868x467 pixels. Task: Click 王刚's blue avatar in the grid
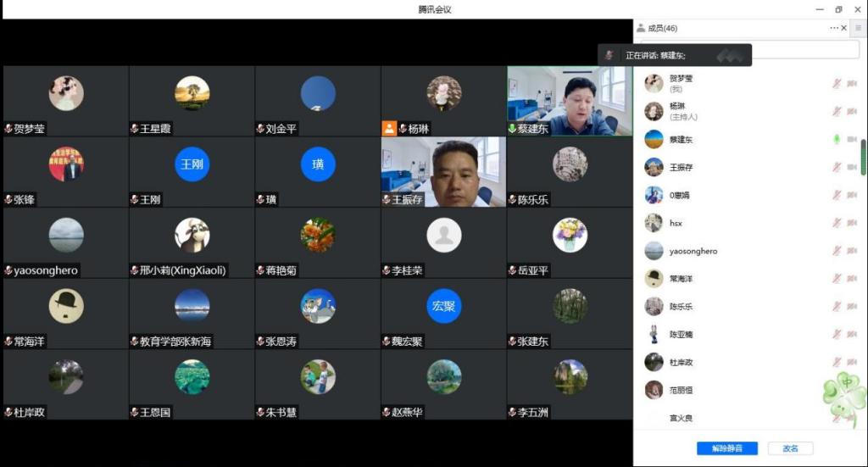pyautogui.click(x=192, y=164)
